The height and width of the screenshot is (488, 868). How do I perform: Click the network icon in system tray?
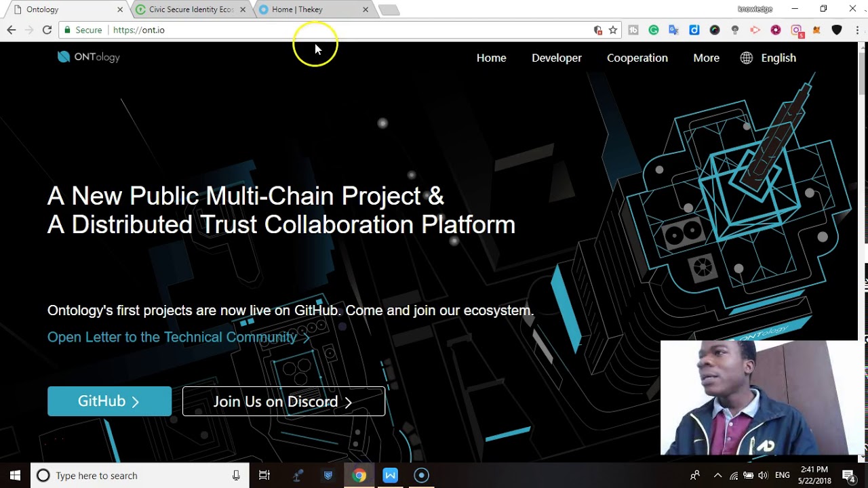tap(734, 475)
